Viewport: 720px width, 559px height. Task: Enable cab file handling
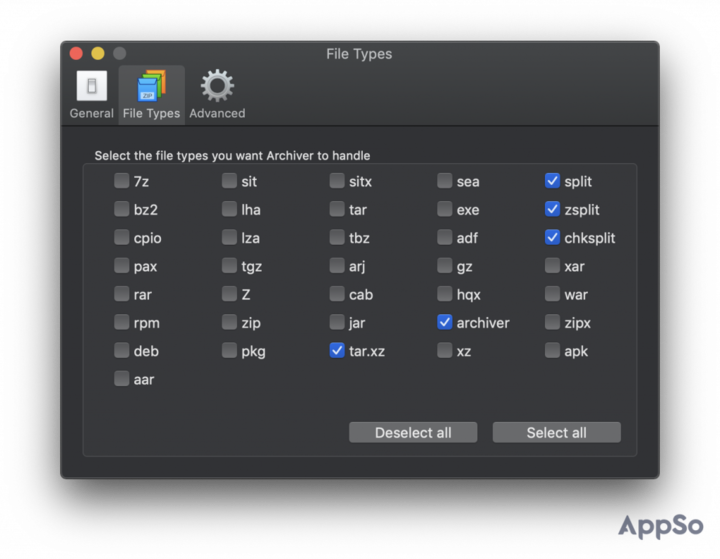coord(337,294)
